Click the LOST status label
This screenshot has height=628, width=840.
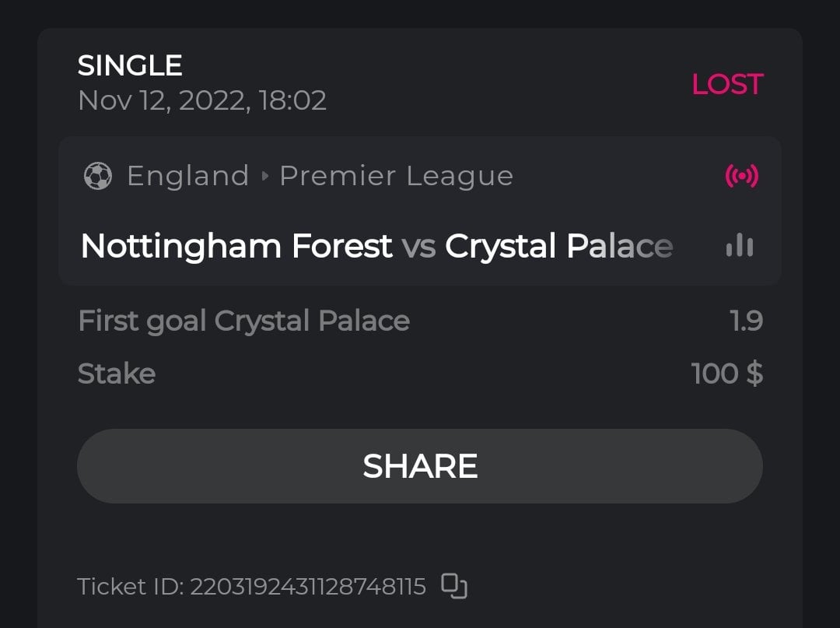pos(727,84)
